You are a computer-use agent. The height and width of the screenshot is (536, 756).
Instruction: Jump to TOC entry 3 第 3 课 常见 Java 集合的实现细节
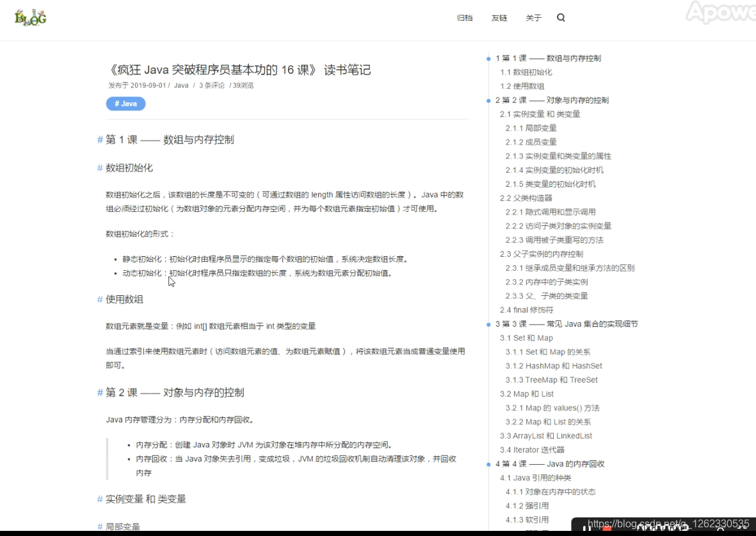[567, 324]
